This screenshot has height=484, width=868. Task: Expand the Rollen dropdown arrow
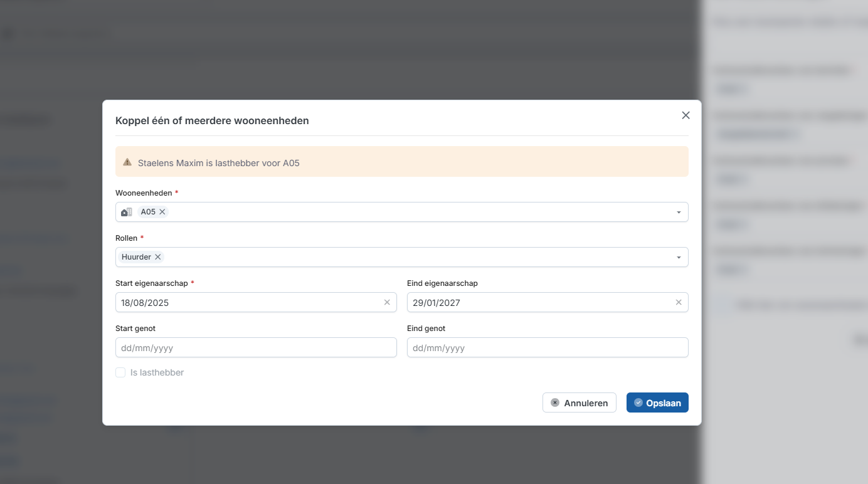(x=679, y=258)
